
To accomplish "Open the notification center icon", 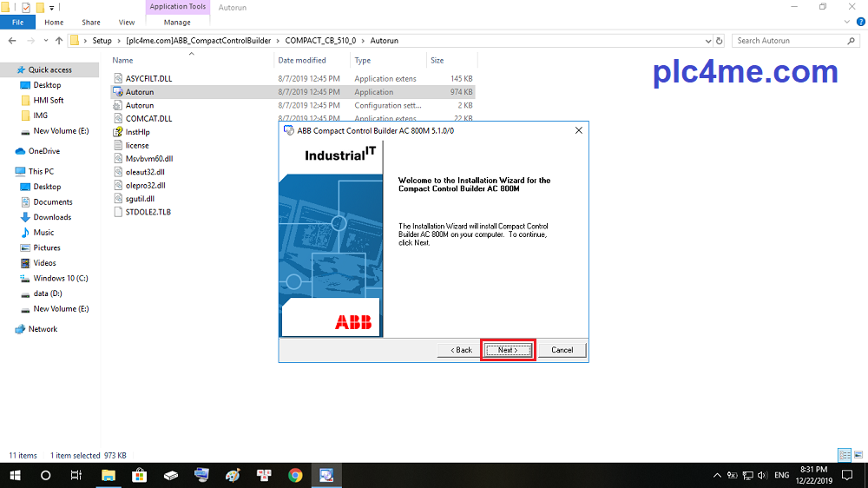I will [x=847, y=475].
